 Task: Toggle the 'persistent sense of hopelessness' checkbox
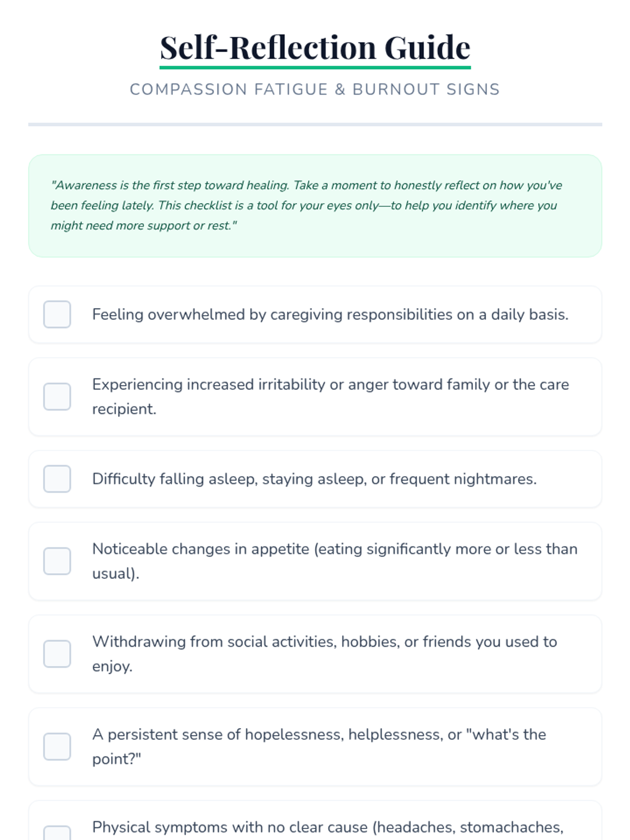(57, 747)
